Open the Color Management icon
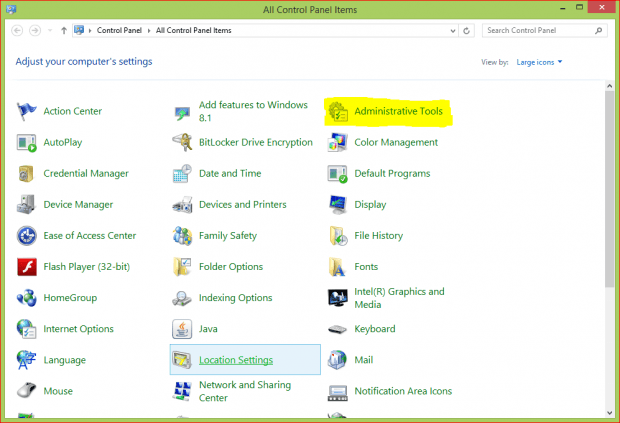This screenshot has width=620, height=423. click(338, 142)
